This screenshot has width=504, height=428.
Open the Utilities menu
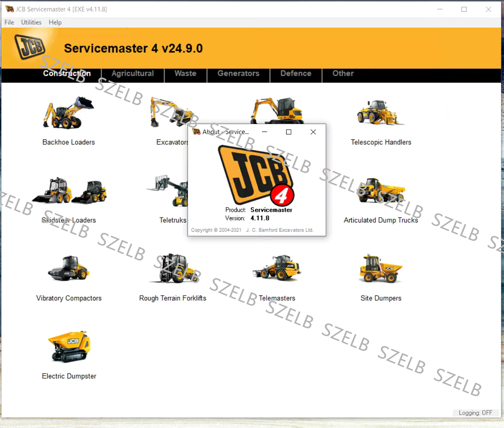(31, 22)
